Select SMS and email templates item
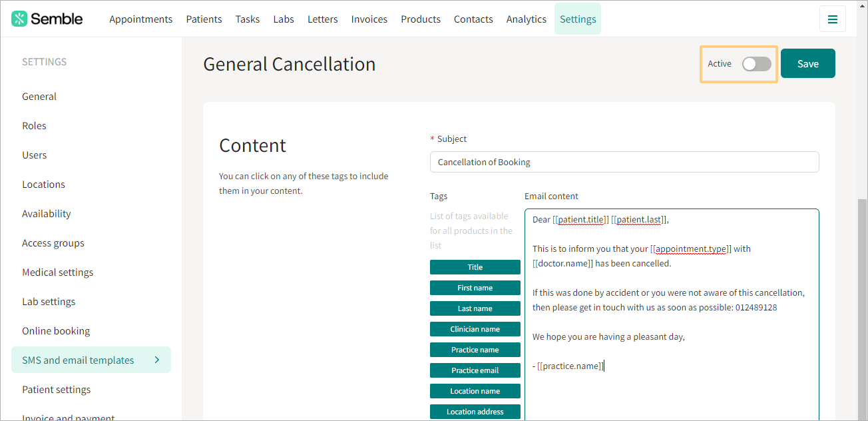This screenshot has height=421, width=868. coord(91,360)
